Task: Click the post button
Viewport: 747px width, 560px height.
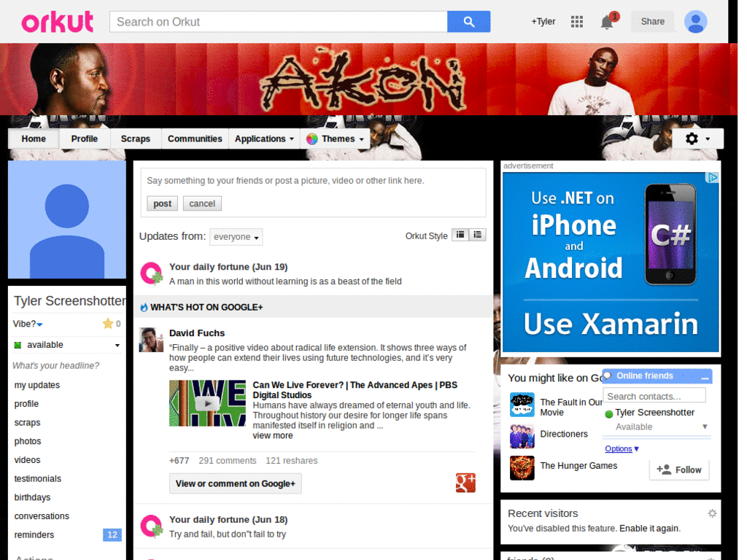Action: coord(162,203)
